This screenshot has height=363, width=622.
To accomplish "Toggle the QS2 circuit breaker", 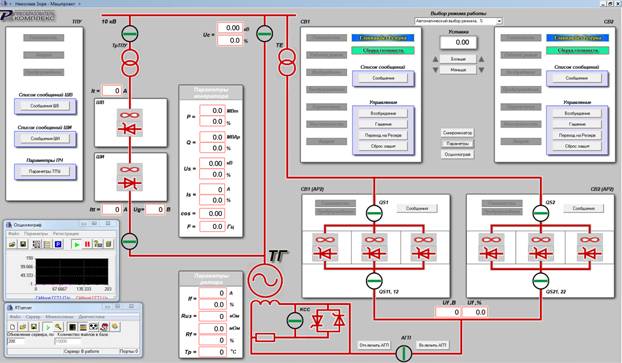I will [540, 213].
